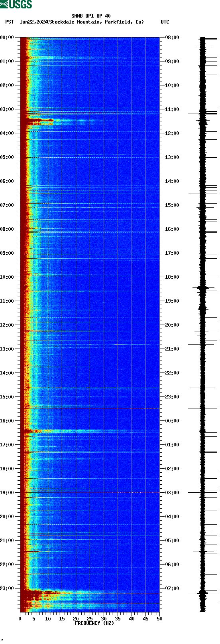The width and height of the screenshot is (220, 644).
Task: Click the UTC time label "14:00"
Action: (x=172, y=181)
